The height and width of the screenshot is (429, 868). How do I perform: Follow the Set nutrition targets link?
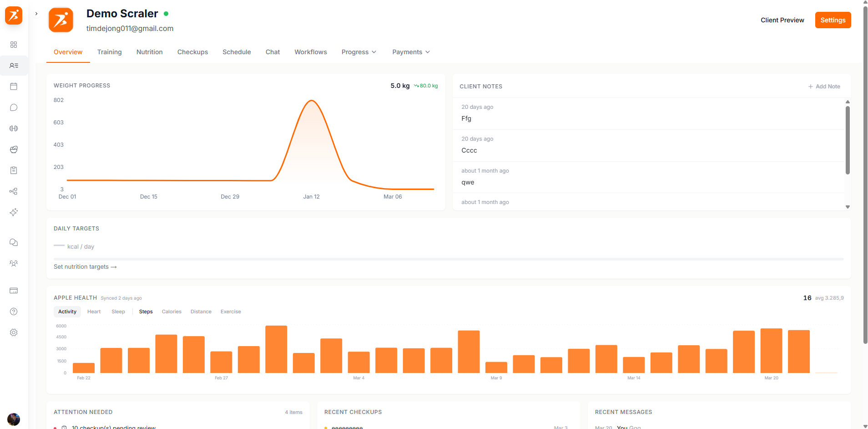pyautogui.click(x=85, y=266)
